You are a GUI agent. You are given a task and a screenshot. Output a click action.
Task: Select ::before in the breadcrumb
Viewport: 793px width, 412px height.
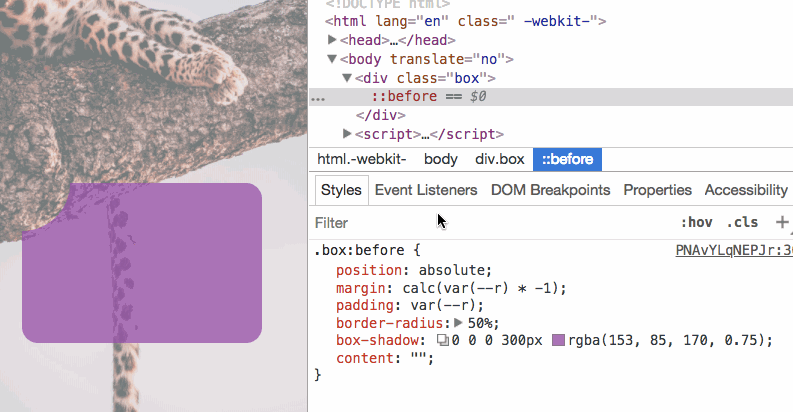click(x=567, y=159)
